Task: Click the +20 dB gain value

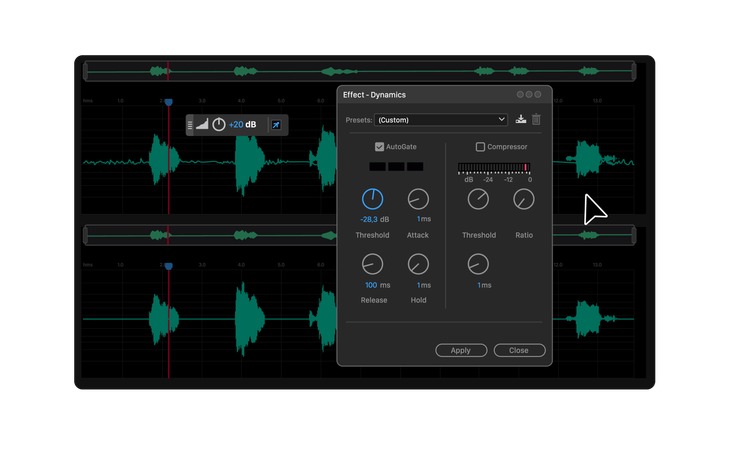Action: pos(242,125)
